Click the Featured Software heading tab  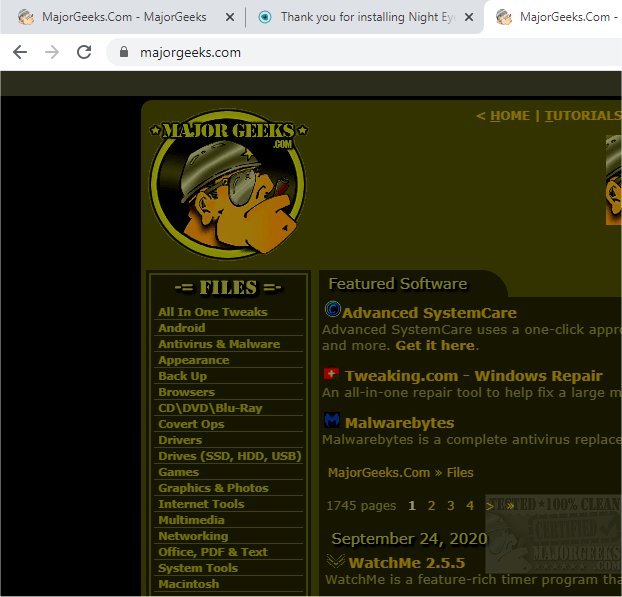(398, 284)
